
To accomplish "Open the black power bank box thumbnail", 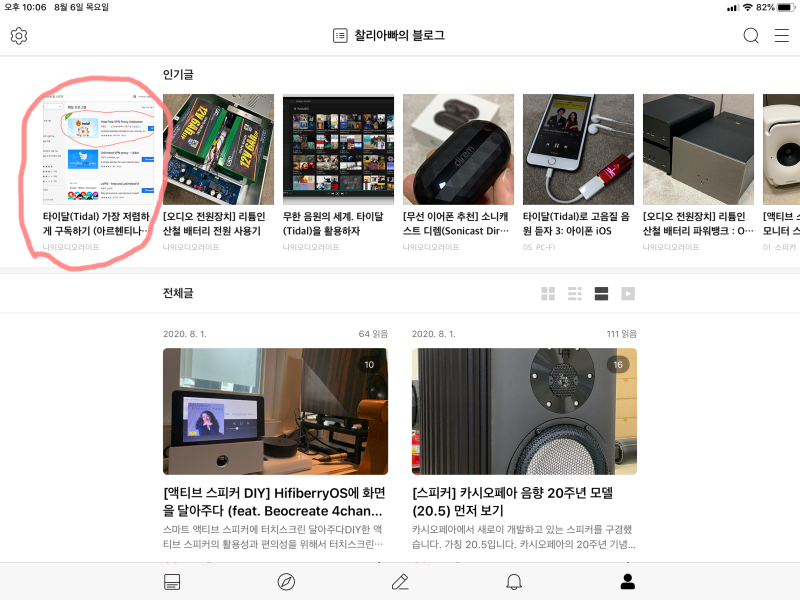I will point(698,149).
